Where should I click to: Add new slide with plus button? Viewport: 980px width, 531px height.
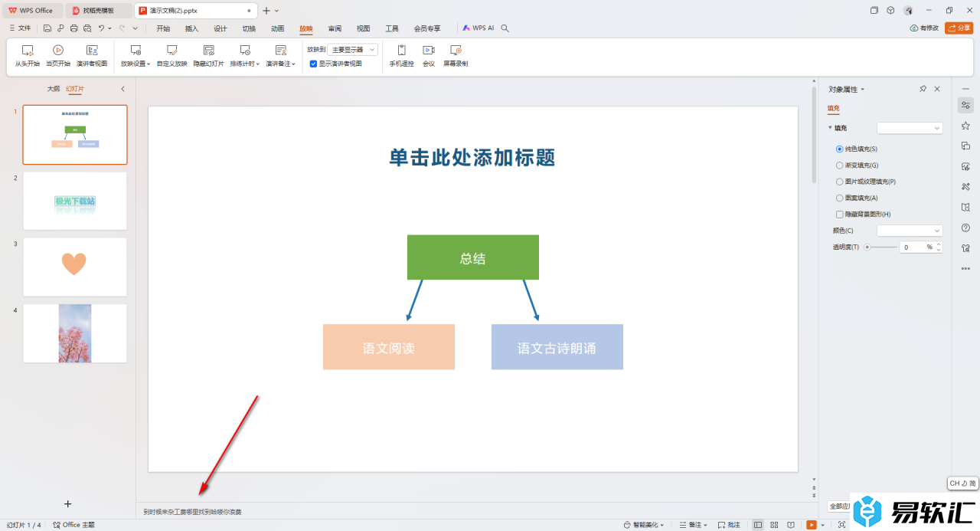click(x=67, y=503)
